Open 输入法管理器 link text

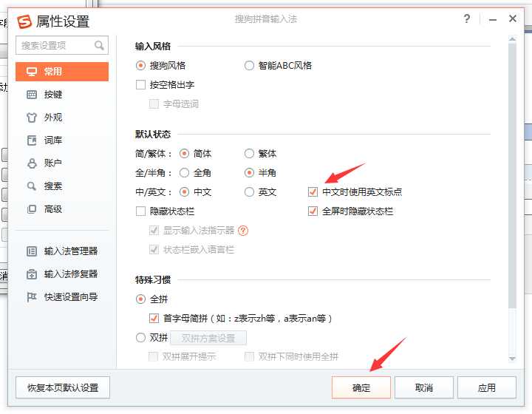tap(71, 251)
